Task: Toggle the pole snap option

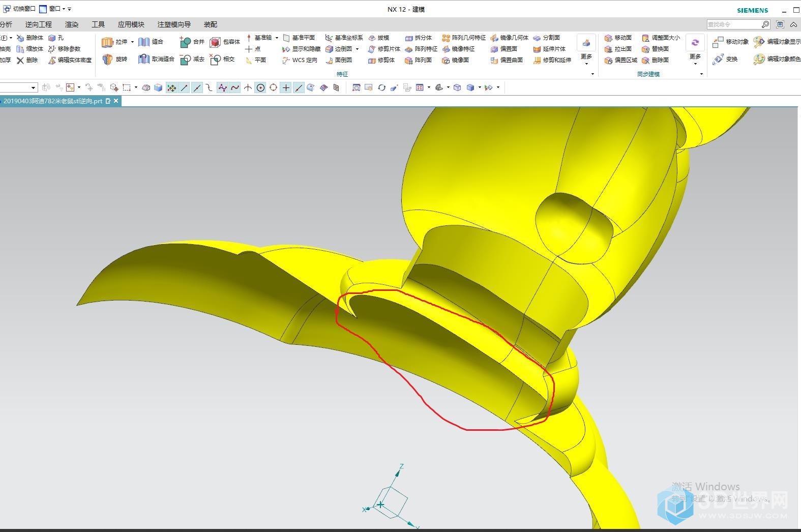Action: pos(222,87)
